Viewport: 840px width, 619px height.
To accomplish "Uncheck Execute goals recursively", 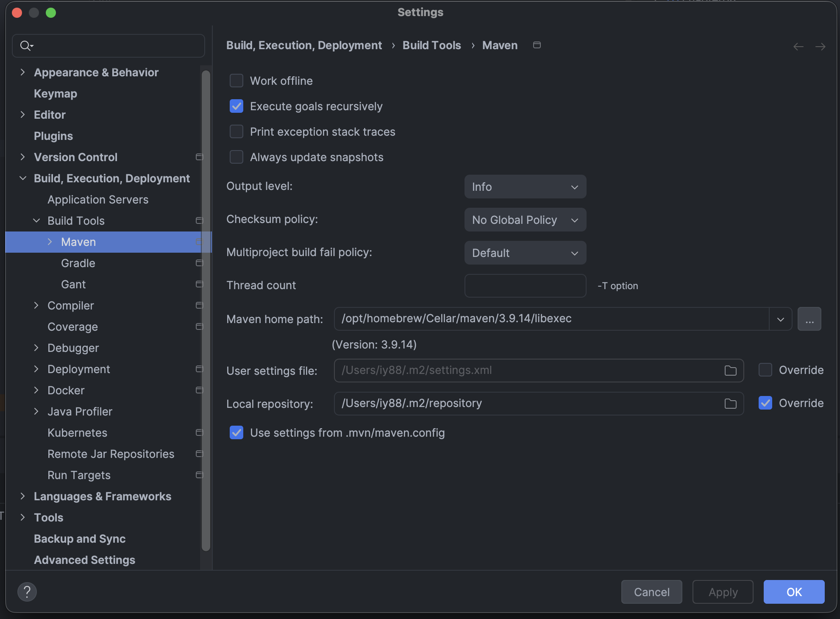I will [x=236, y=106].
